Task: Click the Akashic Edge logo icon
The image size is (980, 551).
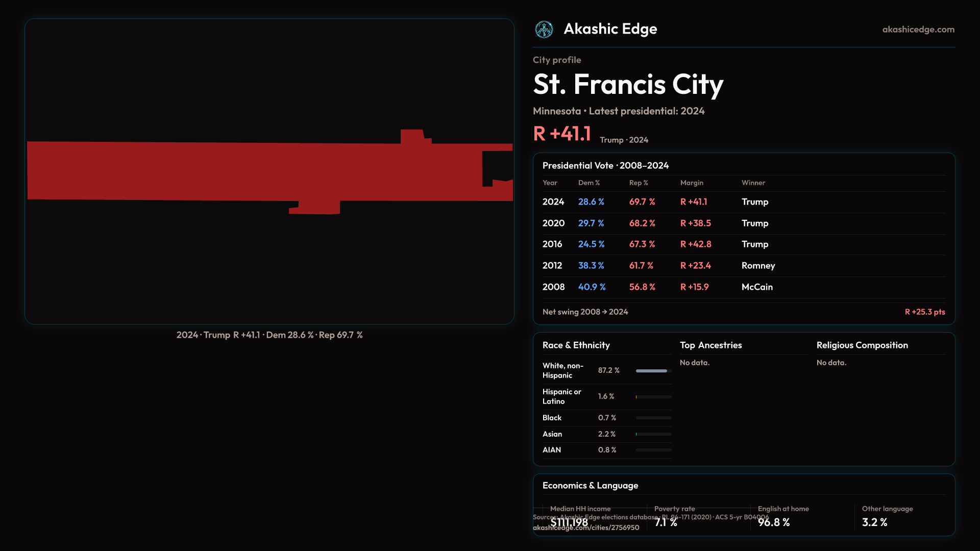Action: click(x=544, y=30)
